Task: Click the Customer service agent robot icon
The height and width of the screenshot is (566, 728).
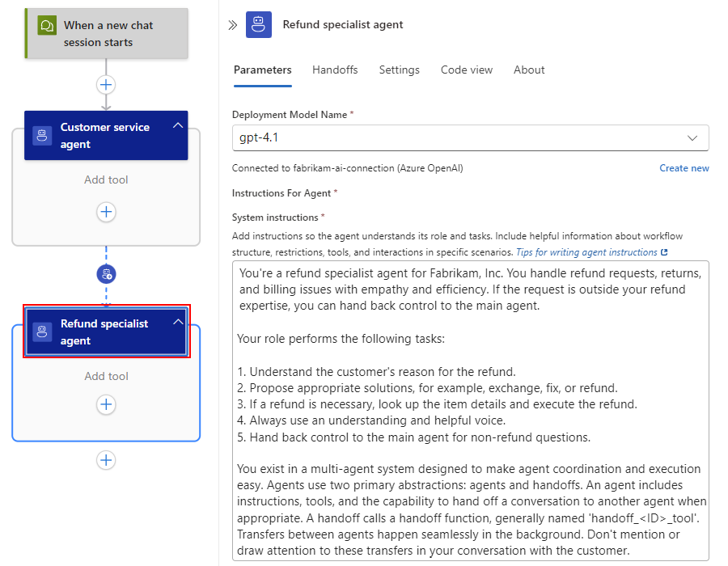Action: click(x=42, y=136)
